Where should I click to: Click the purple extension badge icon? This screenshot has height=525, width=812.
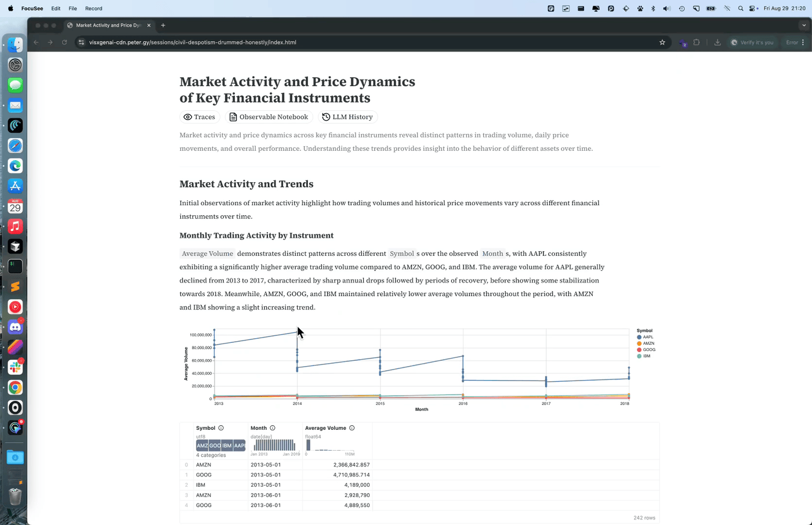(x=683, y=43)
